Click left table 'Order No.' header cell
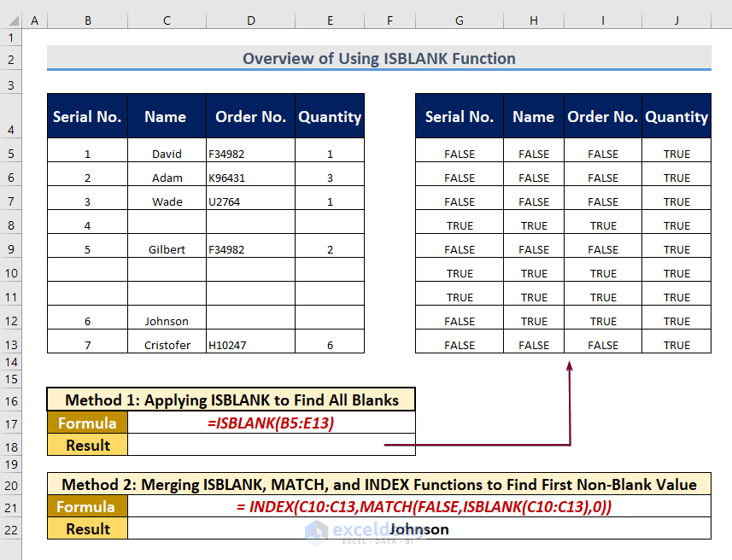The image size is (732, 560). (x=251, y=116)
